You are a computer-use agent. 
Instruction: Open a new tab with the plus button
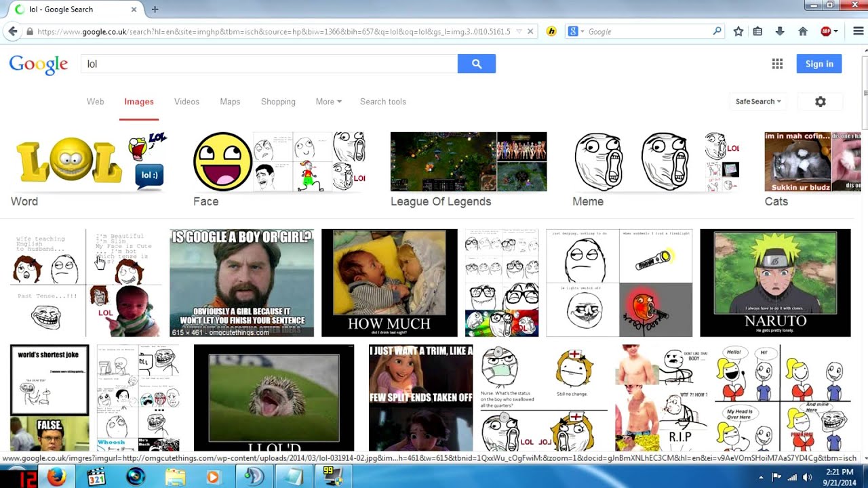[155, 9]
